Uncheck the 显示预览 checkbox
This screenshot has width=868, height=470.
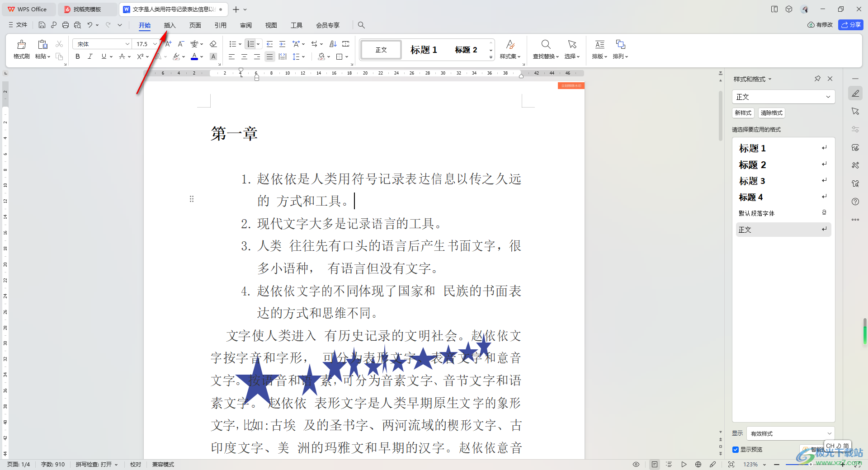click(736, 449)
